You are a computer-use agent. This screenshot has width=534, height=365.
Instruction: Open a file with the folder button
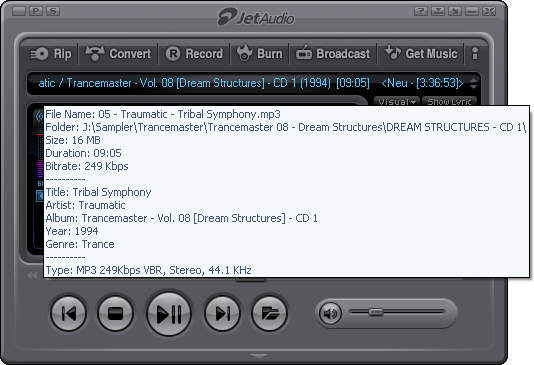pyautogui.click(x=269, y=313)
